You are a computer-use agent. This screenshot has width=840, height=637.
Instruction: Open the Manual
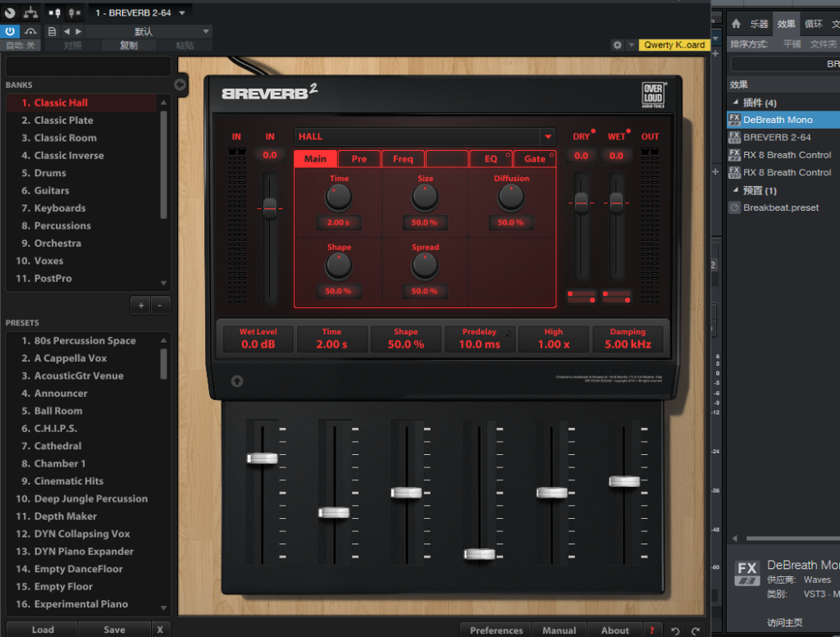click(559, 630)
